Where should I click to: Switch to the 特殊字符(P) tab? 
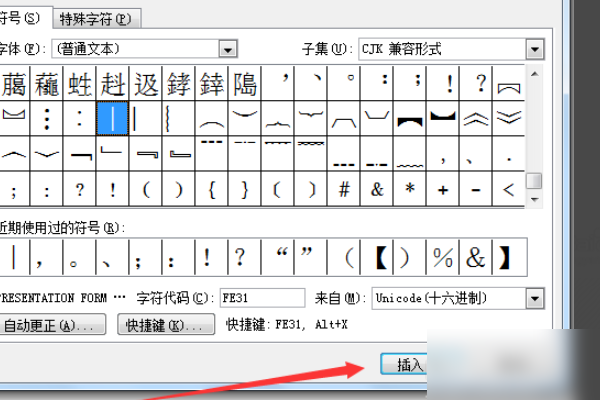96,18
